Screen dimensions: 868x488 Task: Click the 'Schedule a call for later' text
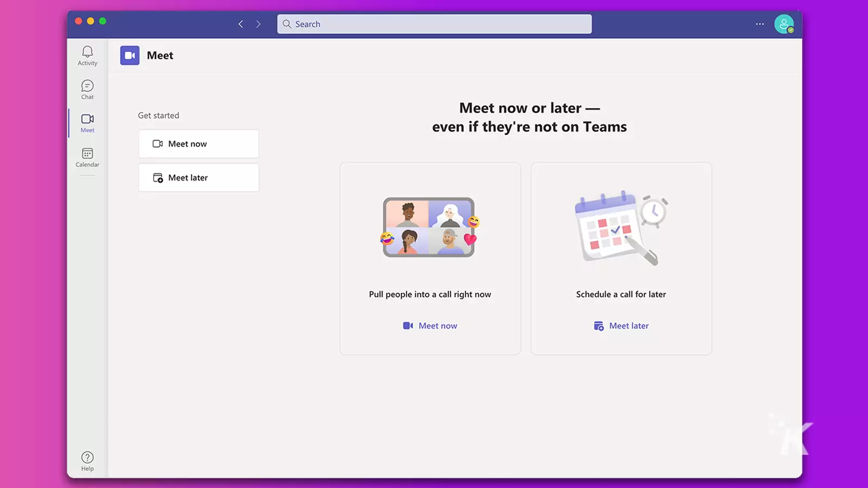click(x=621, y=294)
